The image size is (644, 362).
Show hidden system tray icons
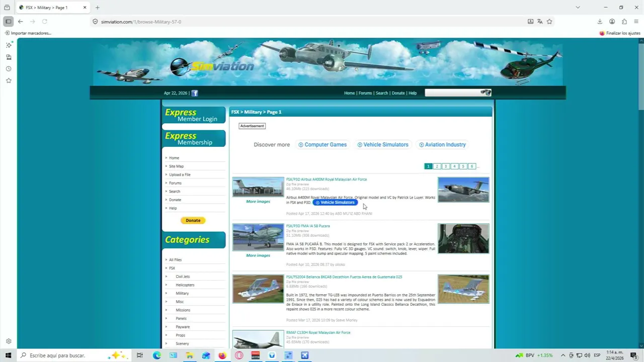[563, 355]
